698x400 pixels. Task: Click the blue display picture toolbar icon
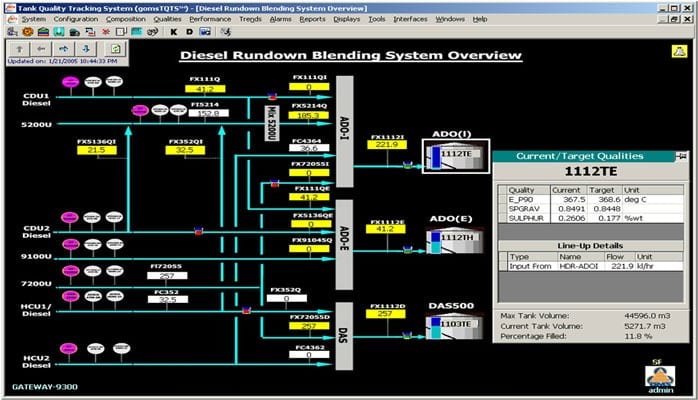205,32
